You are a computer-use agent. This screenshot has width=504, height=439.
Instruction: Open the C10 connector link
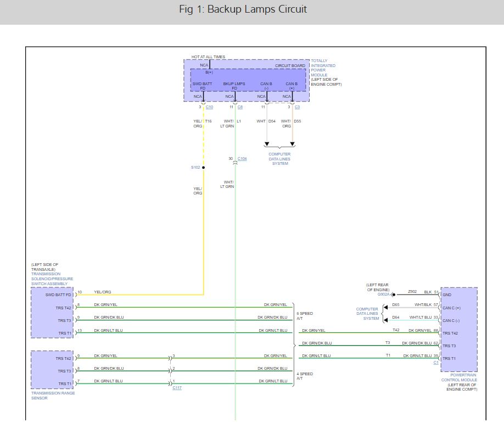coord(209,107)
